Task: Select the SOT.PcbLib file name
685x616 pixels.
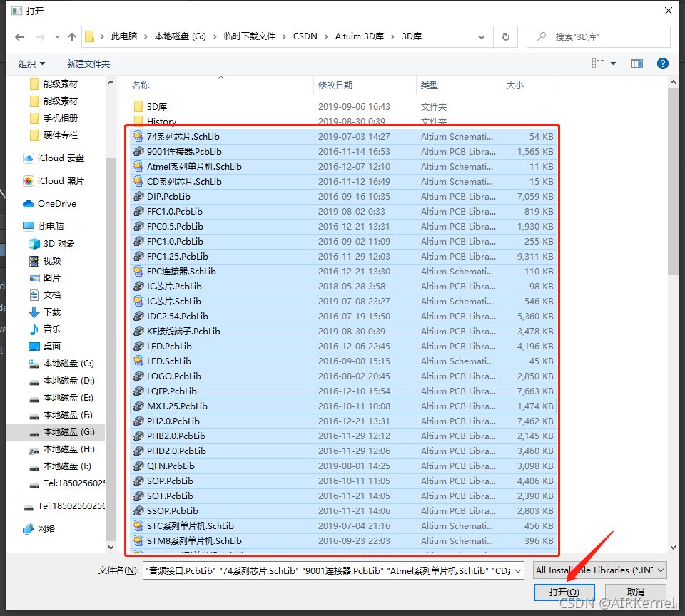Action: pos(170,496)
